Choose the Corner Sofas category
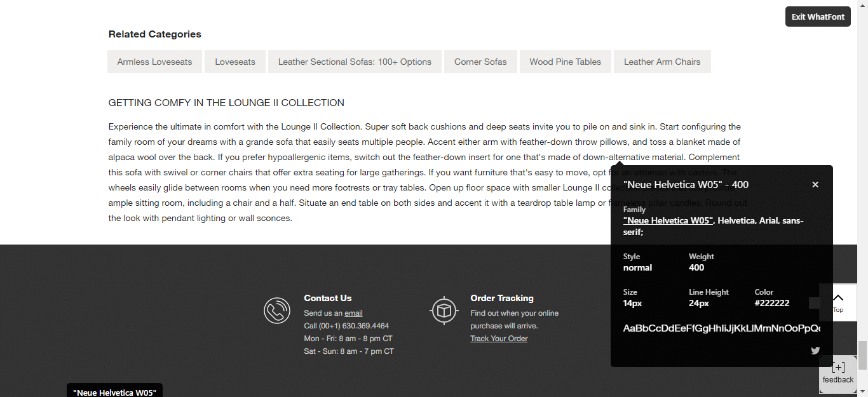The width and height of the screenshot is (868, 397). (x=480, y=62)
